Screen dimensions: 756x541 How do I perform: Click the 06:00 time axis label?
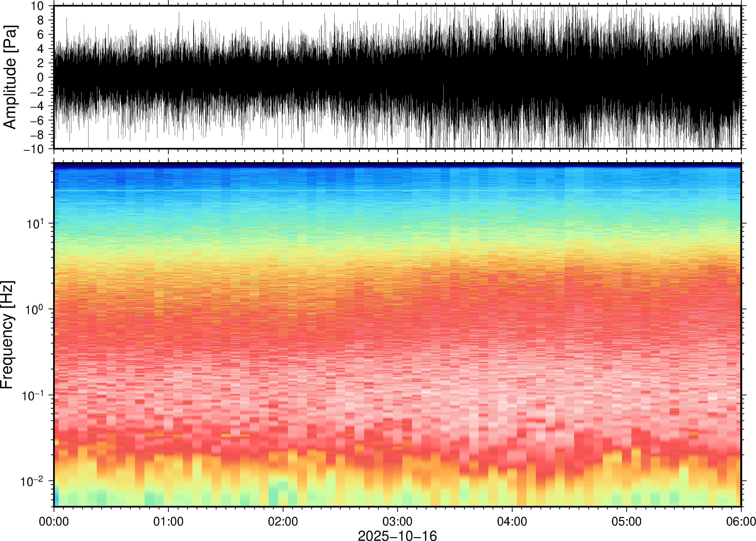coord(741,521)
